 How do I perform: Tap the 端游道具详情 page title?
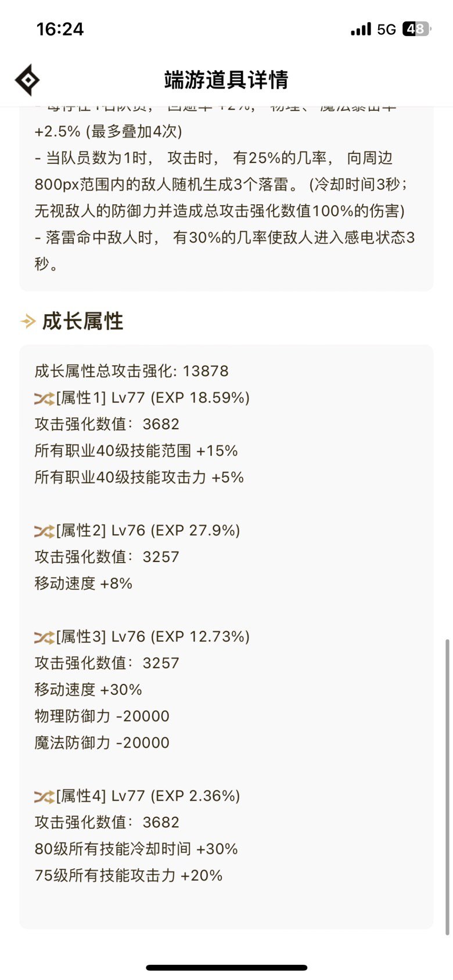[226, 80]
